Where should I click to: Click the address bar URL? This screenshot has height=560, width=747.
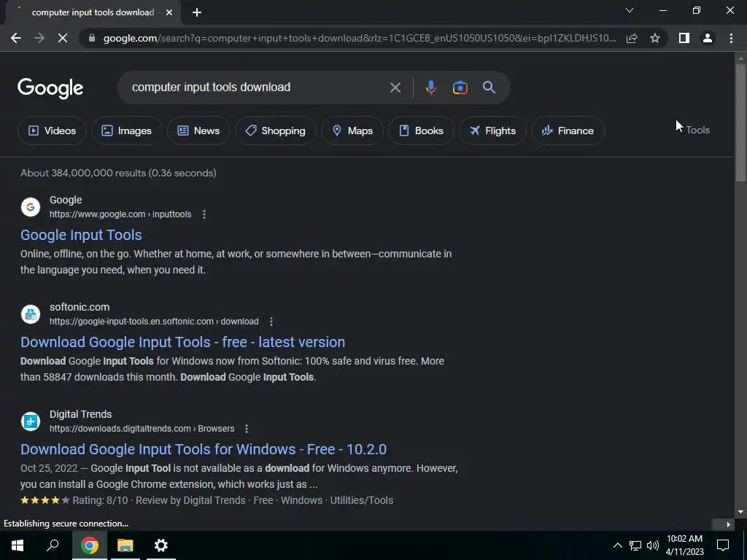pos(360,38)
